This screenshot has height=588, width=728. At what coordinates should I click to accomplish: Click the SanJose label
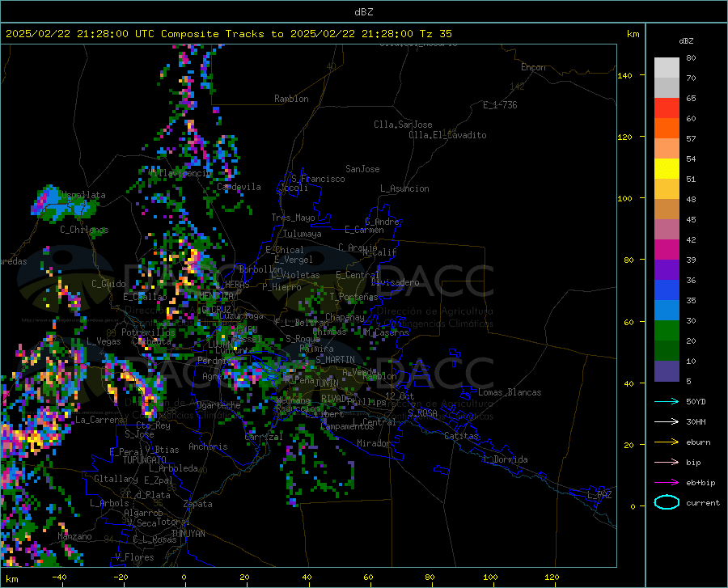point(362,169)
